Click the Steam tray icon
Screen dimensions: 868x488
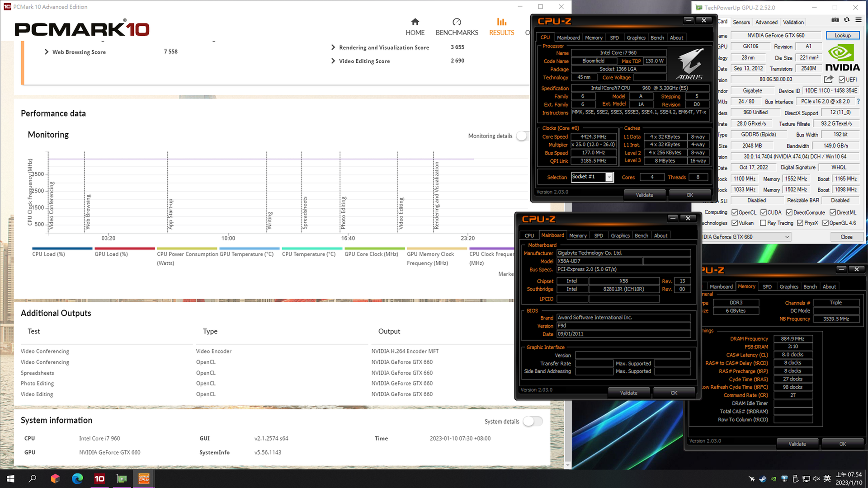pyautogui.click(x=762, y=479)
